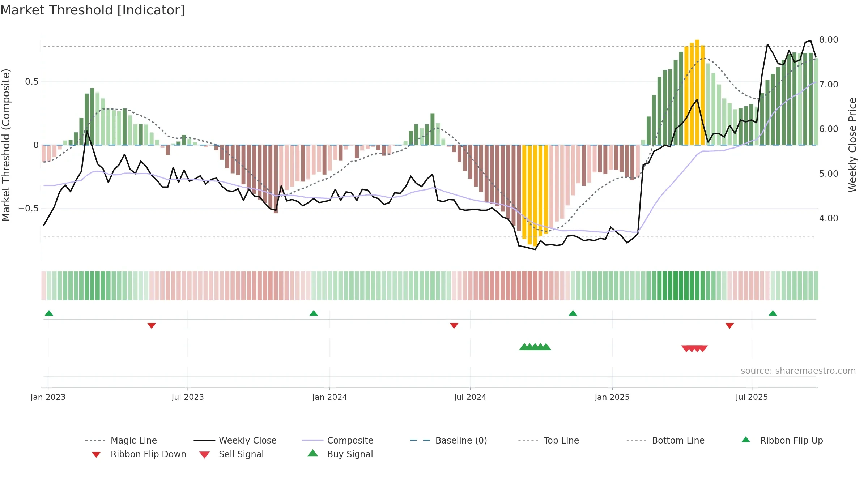Click the Jul 2025 x-axis label
The image size is (868, 488).
[x=752, y=397]
